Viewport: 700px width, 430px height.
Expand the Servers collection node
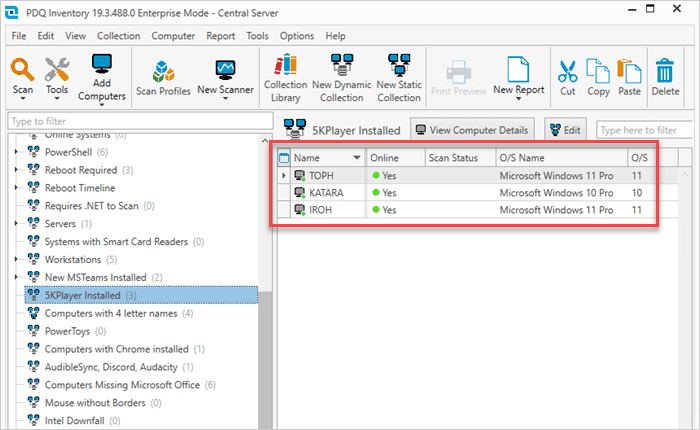[16, 224]
